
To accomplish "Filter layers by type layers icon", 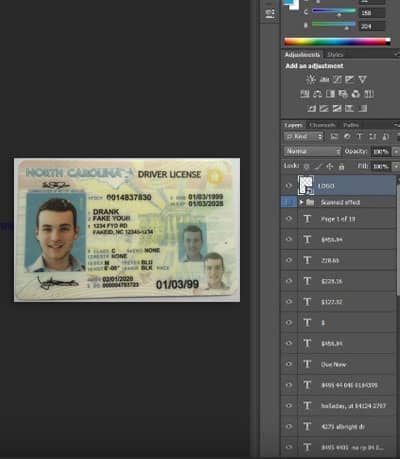I will (x=360, y=136).
